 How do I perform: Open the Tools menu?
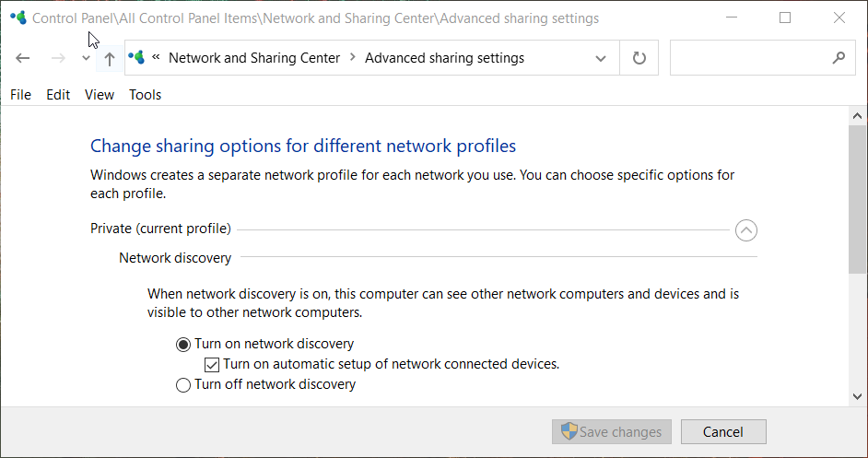[145, 95]
